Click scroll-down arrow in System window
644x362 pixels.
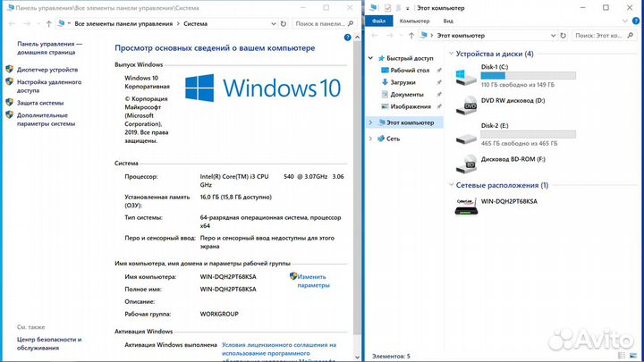(357, 357)
